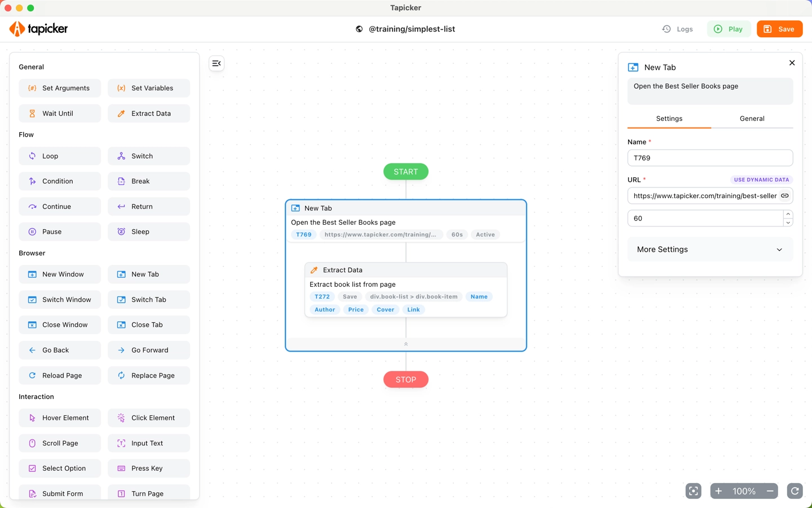
Task: Add a Press Key interaction
Action: coord(149,468)
